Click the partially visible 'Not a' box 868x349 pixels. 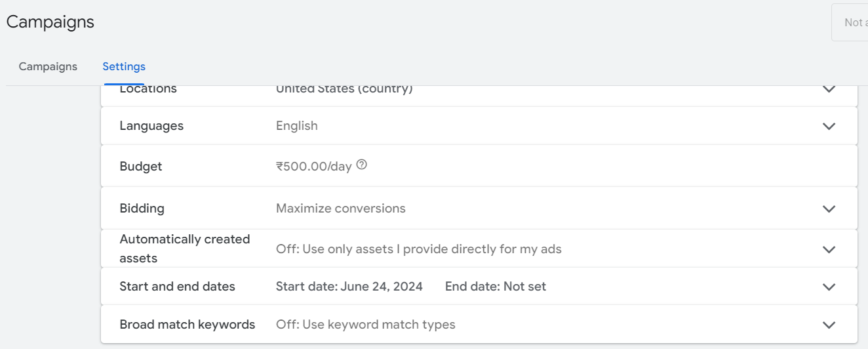pos(851,22)
